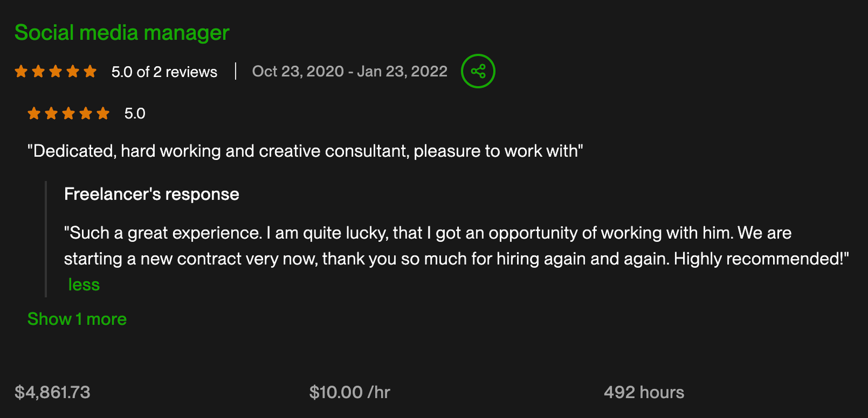Click the $10.00 /hr hourly rate
Screen dimensions: 868x418
(350, 392)
